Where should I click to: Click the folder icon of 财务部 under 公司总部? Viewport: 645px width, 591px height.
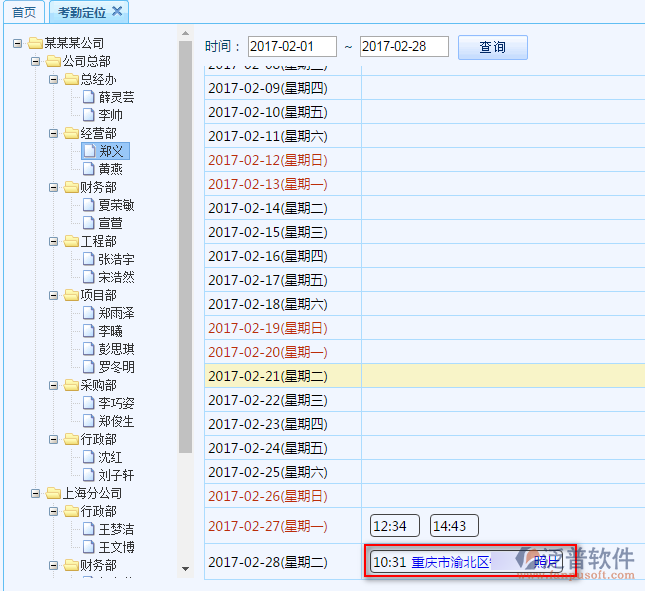71,187
